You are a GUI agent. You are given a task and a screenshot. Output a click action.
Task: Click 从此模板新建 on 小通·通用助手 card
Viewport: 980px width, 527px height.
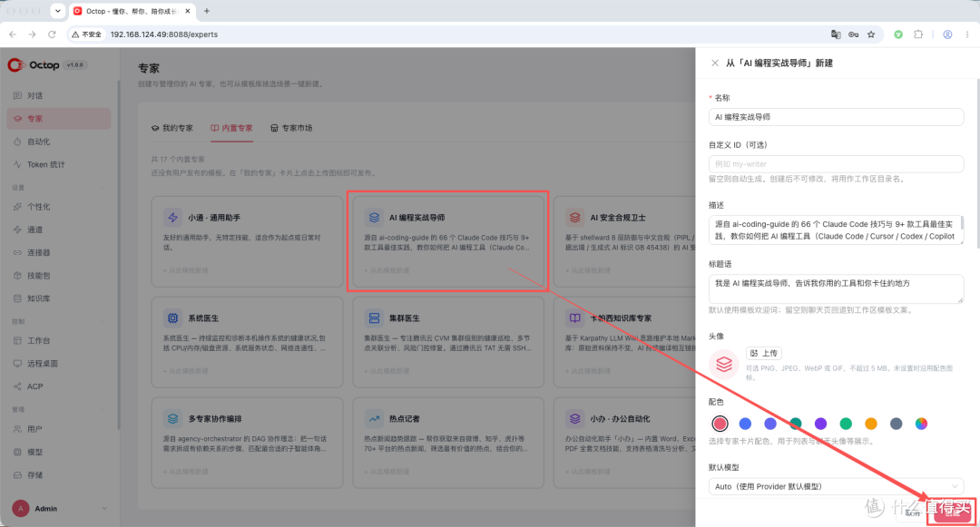coord(186,270)
